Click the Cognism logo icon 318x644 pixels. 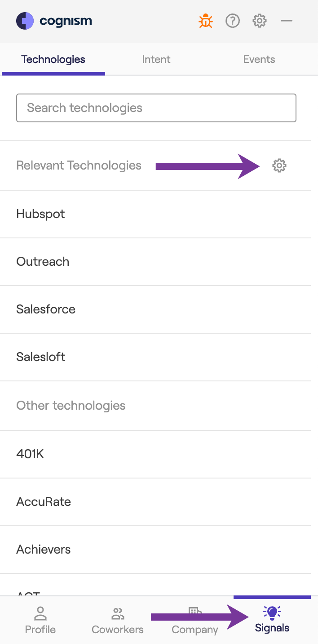25,21
